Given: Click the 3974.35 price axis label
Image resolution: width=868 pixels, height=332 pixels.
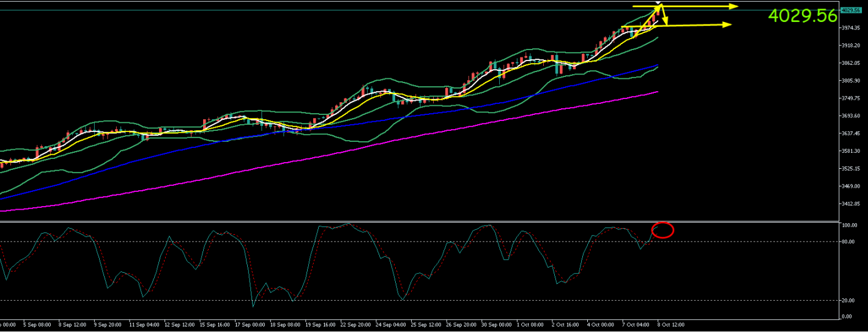Looking at the screenshot, I should coord(851,28).
